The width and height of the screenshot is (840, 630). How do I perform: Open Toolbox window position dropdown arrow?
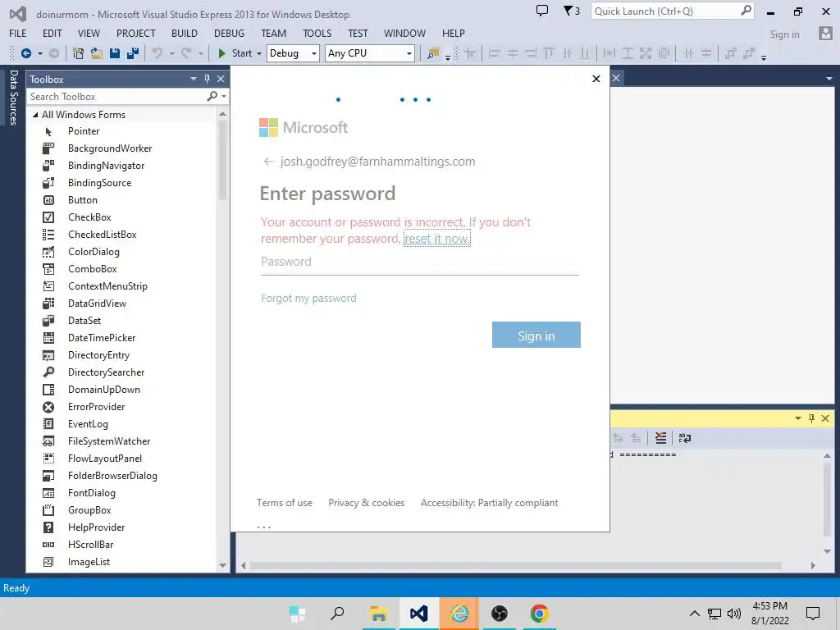click(194, 79)
